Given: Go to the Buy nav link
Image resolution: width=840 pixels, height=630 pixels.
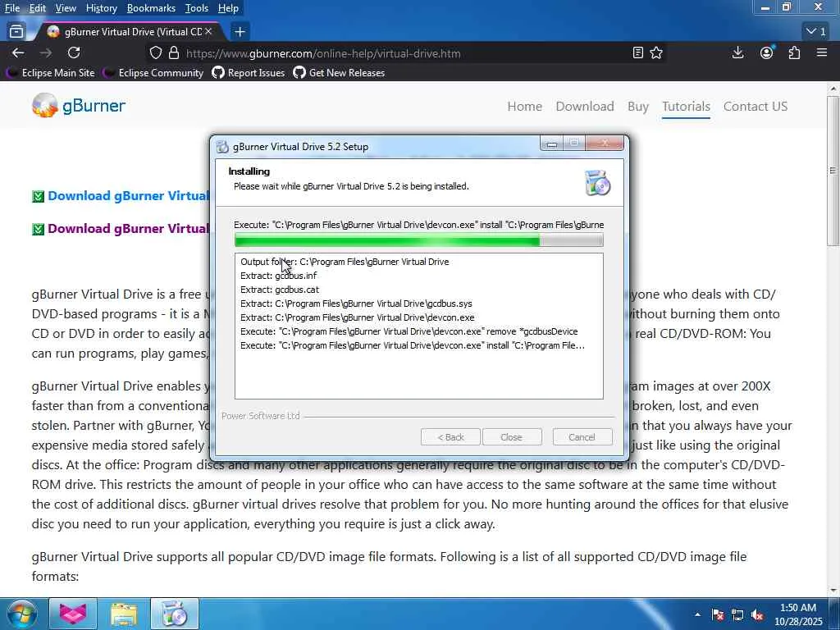Looking at the screenshot, I should coord(638,106).
